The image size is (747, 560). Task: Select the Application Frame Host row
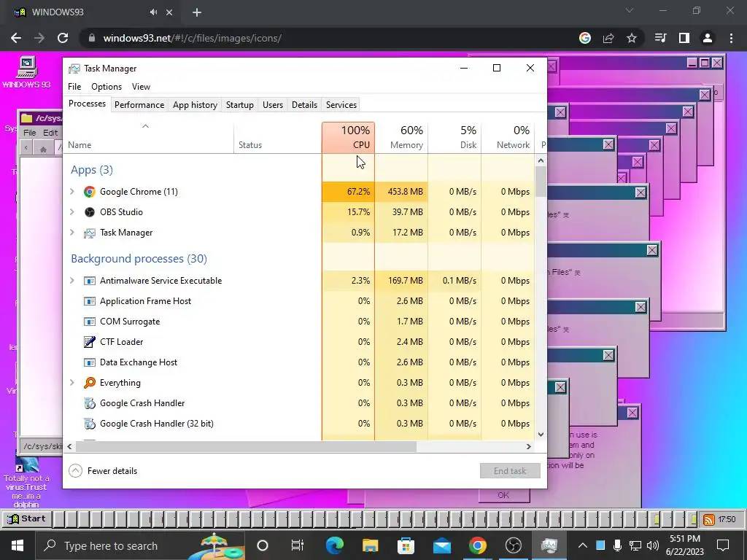[x=298, y=301]
